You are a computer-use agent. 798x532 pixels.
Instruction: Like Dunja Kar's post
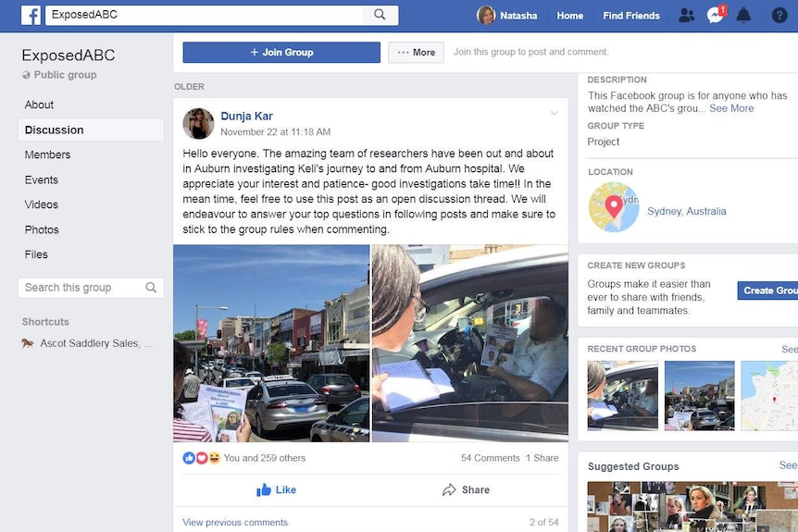coord(277,489)
